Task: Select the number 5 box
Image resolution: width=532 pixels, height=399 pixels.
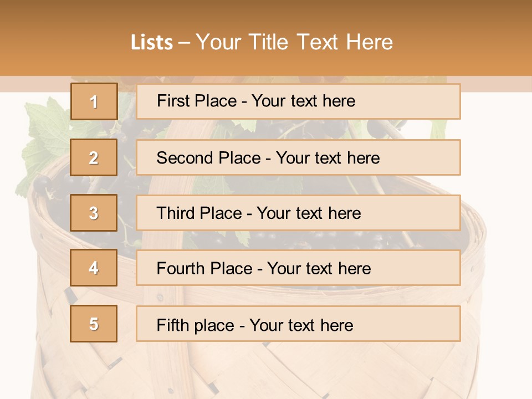Action: coord(94,324)
